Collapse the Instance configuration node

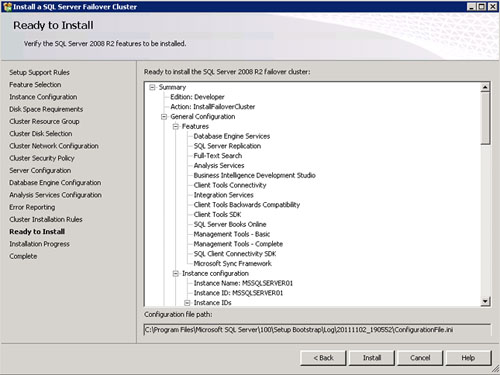[x=176, y=274]
